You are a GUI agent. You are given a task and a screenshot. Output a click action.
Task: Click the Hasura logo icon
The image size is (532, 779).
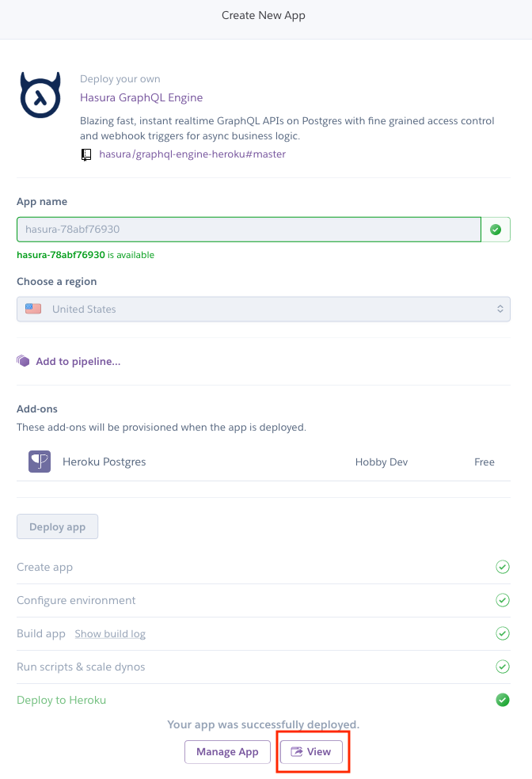[40, 95]
